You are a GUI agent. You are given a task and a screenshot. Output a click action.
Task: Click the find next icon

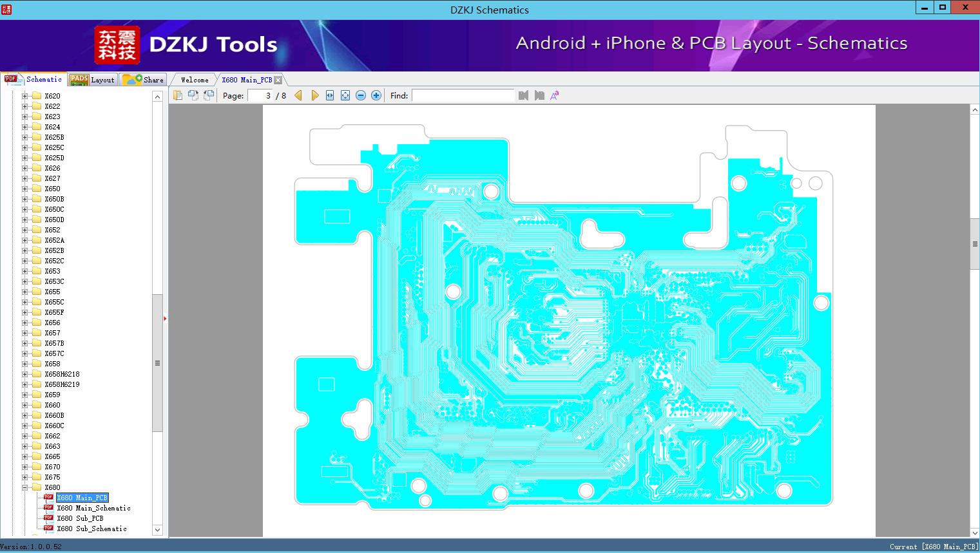point(539,95)
